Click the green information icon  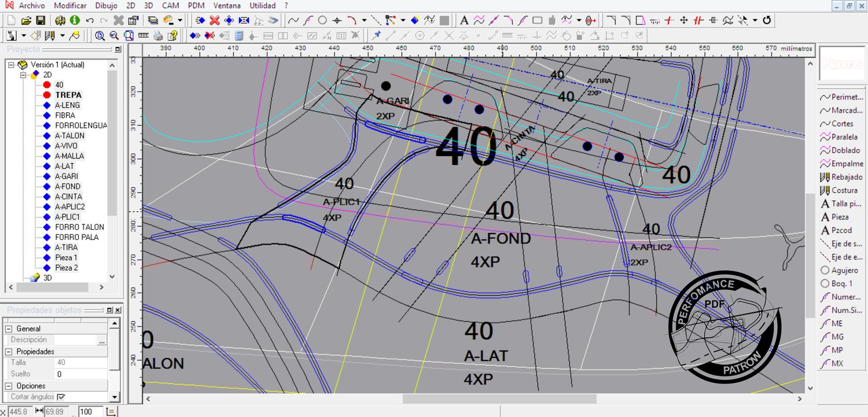[x=75, y=20]
